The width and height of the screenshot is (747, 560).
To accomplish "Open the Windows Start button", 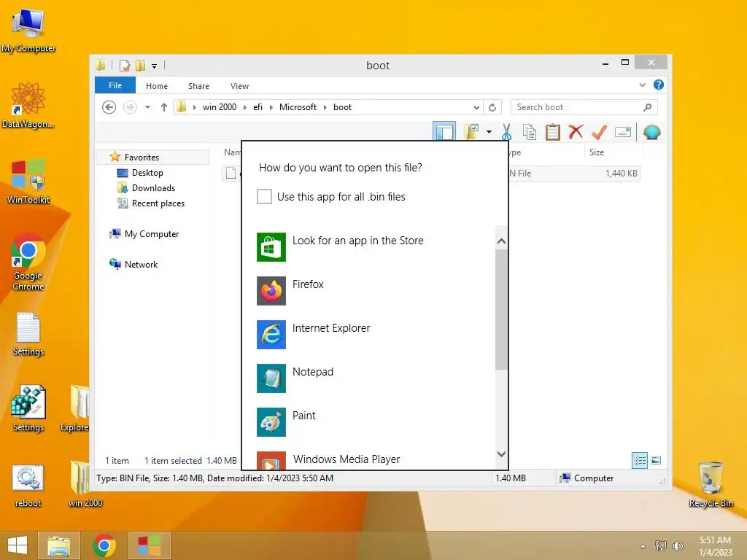I will (18, 545).
